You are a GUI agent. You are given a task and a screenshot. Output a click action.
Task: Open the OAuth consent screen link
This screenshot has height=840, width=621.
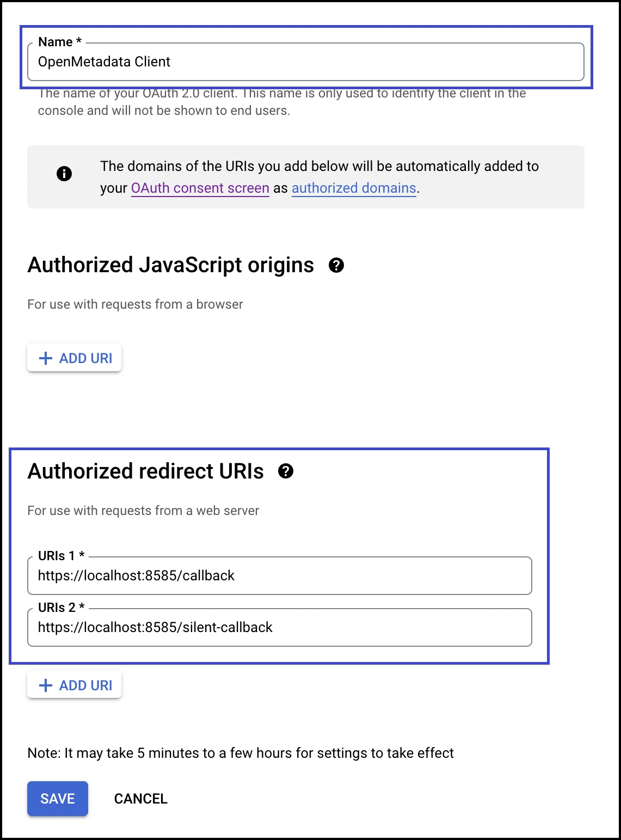click(200, 188)
